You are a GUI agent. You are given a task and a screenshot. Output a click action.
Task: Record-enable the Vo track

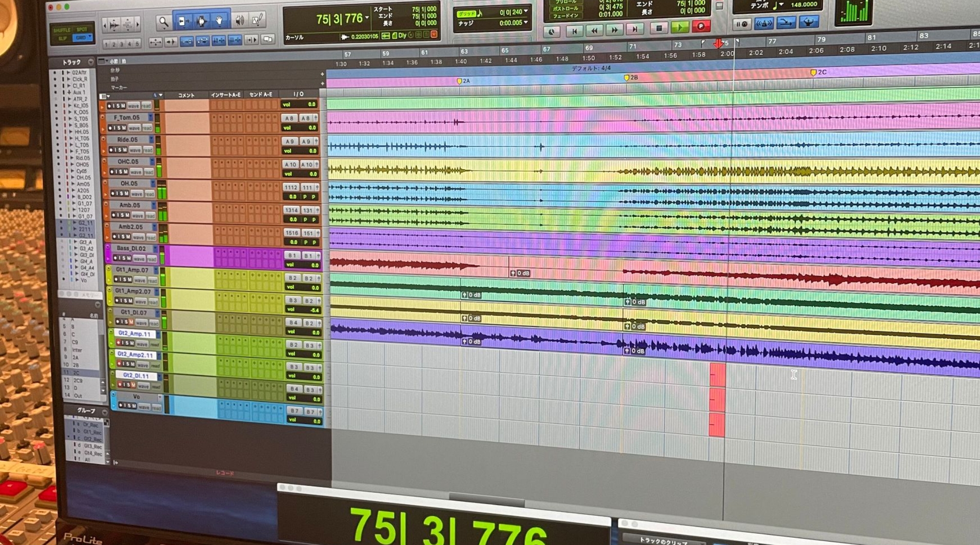click(x=120, y=406)
